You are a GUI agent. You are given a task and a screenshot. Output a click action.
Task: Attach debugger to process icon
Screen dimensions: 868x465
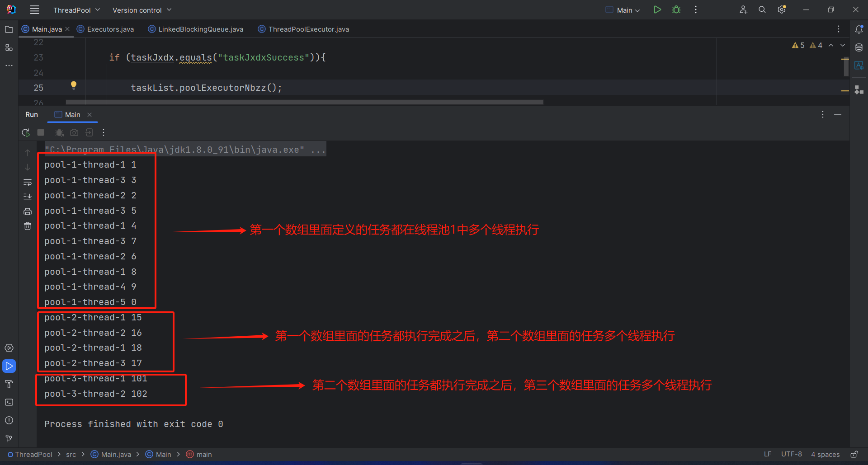pyautogui.click(x=59, y=132)
